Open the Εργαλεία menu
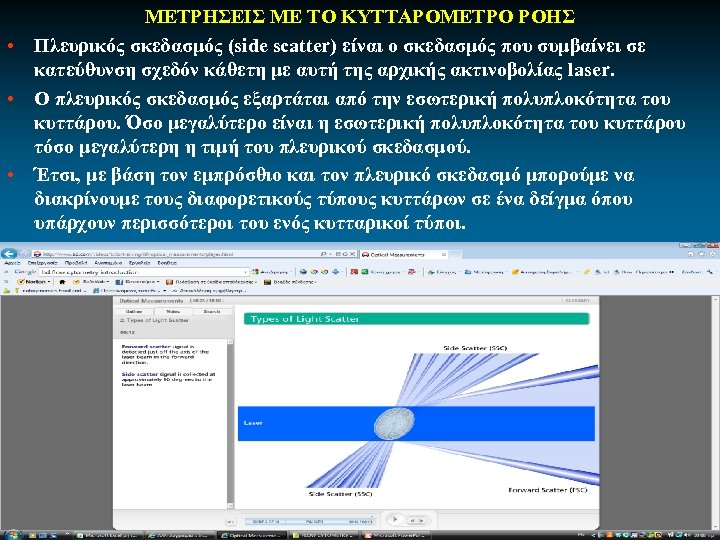The image size is (720, 540). 139,263
